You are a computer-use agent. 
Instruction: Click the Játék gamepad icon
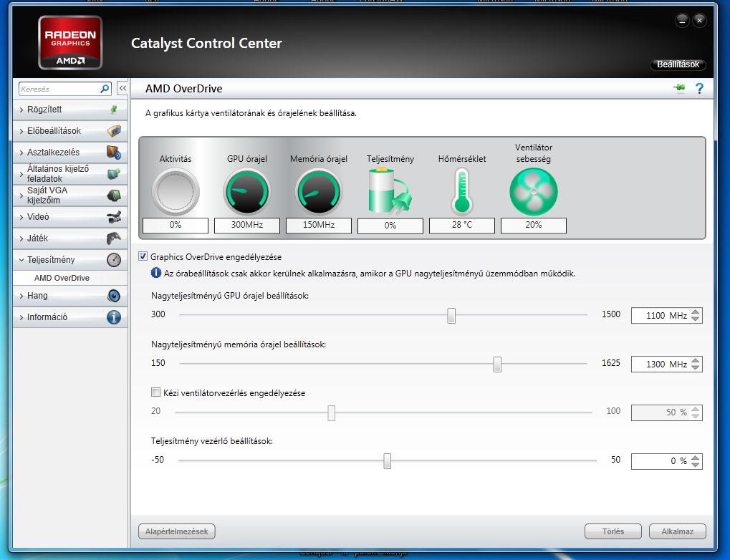(114, 238)
